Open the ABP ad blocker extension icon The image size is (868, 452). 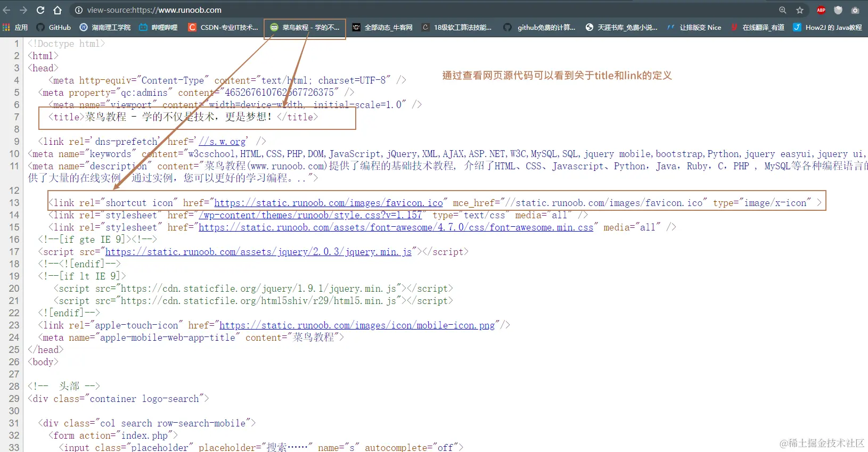(821, 10)
